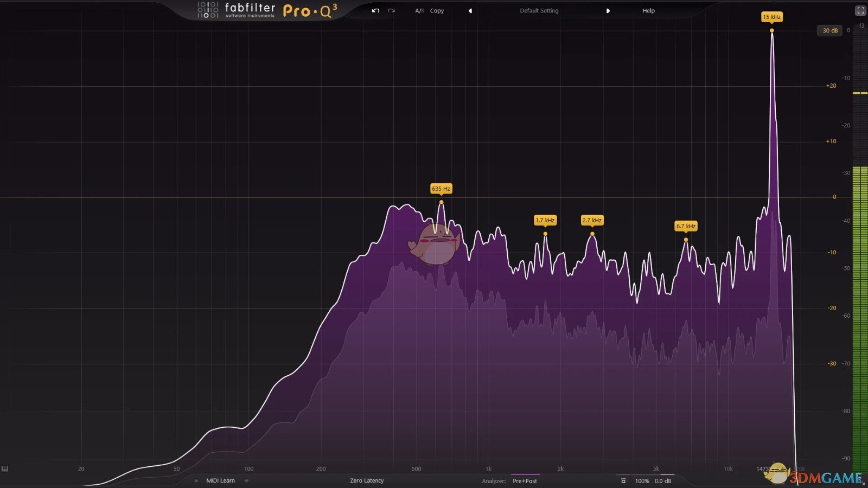Open the Default Setting preset menu
Viewport: 868px width, 488px height.
[539, 11]
